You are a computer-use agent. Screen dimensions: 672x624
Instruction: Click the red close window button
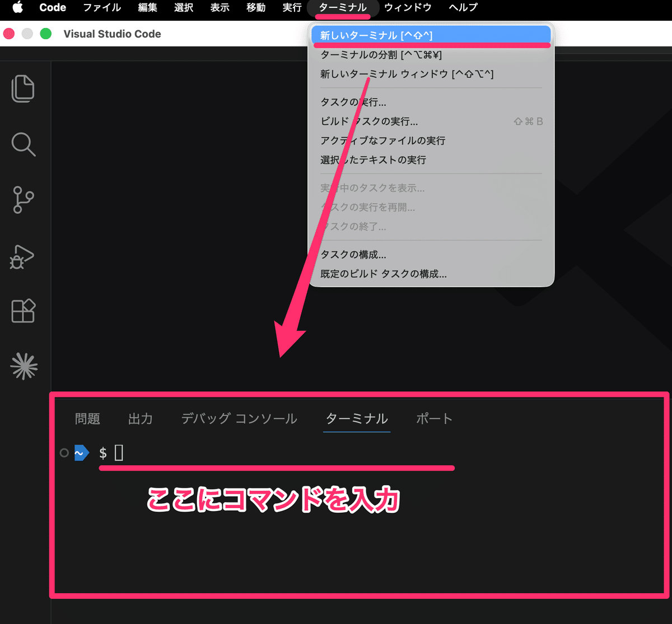coord(9,34)
